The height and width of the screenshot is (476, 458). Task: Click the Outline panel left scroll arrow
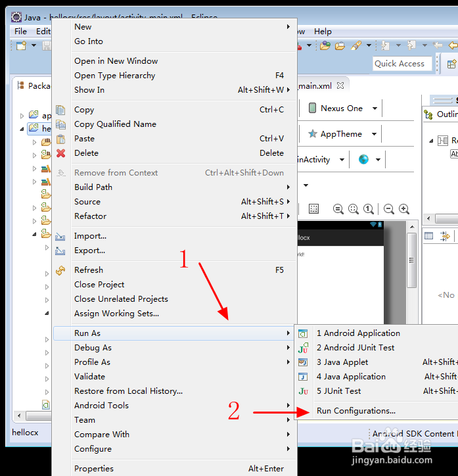pos(428,218)
